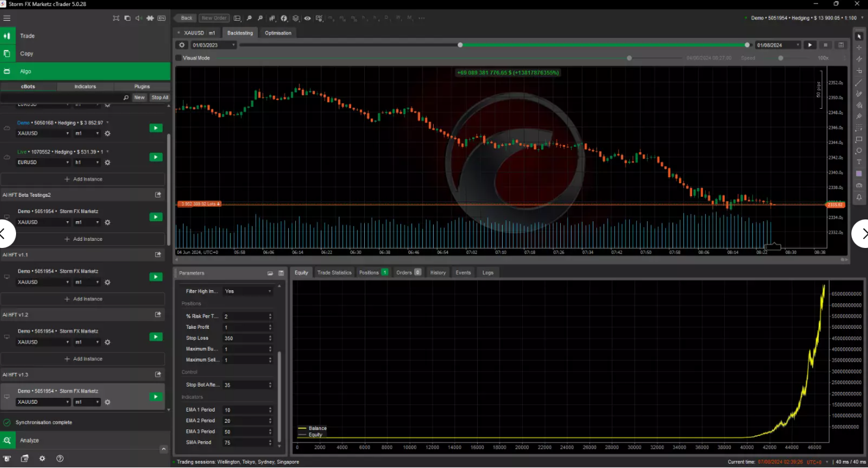Open the Trade Statistics tab
868x468 pixels.
[x=334, y=272]
